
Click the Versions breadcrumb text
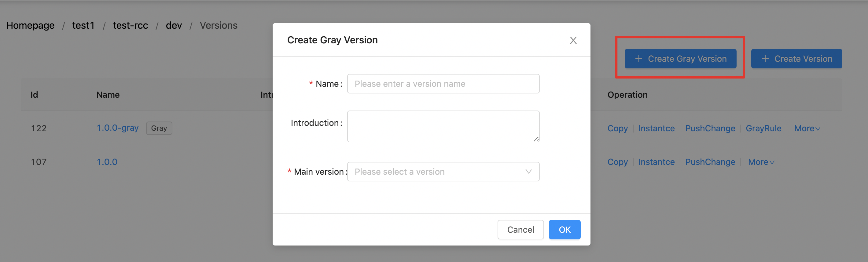coord(218,25)
